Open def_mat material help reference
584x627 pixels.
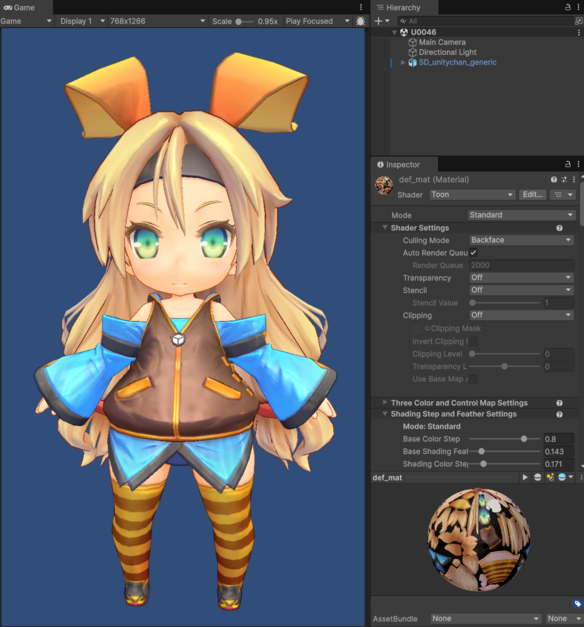(x=554, y=180)
